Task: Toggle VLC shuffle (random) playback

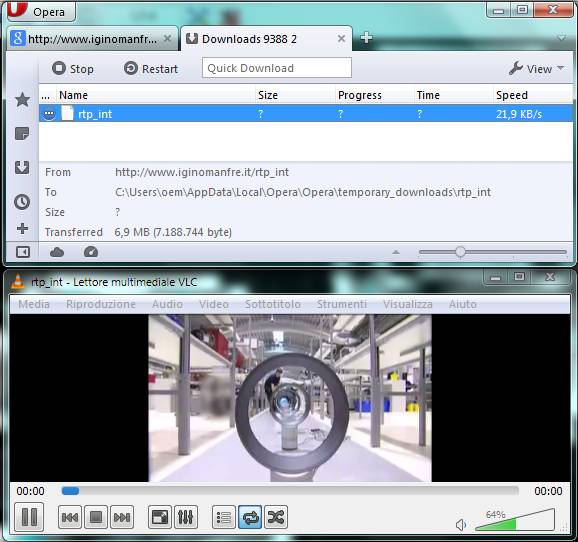Action: 276,517
